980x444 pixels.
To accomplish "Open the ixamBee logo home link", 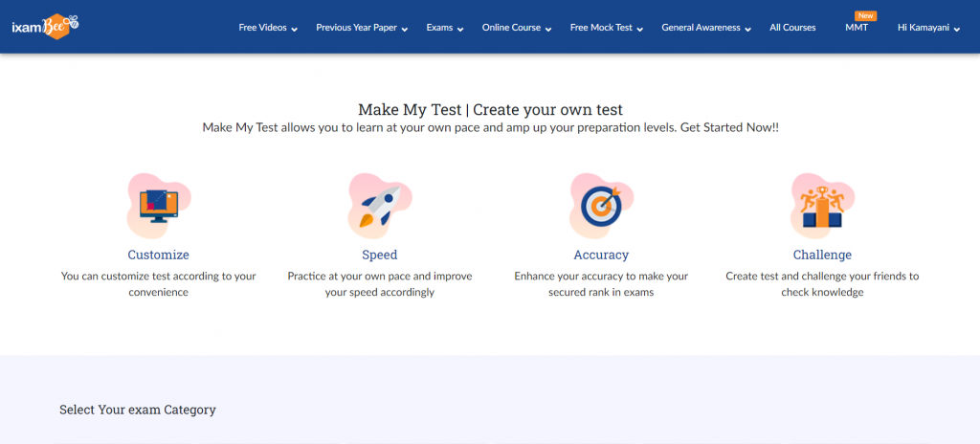I will tap(45, 26).
